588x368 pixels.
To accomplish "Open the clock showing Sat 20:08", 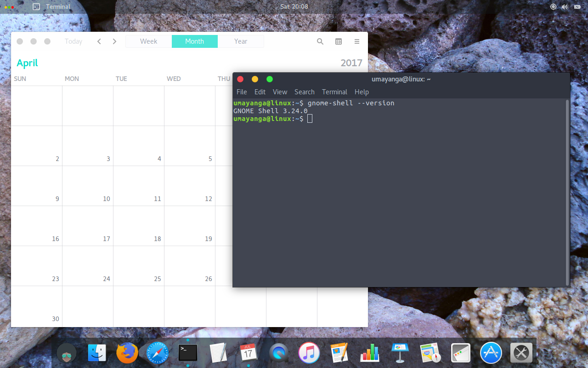I will pyautogui.click(x=294, y=6).
